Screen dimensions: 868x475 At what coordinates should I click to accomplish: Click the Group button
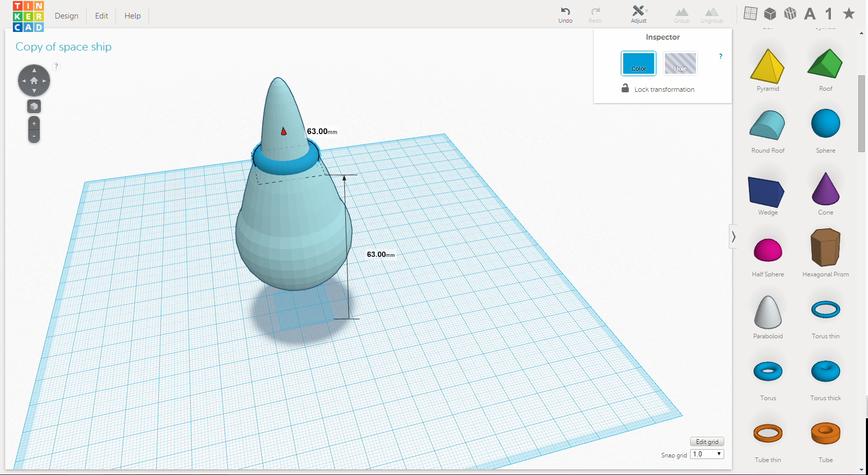682,15
